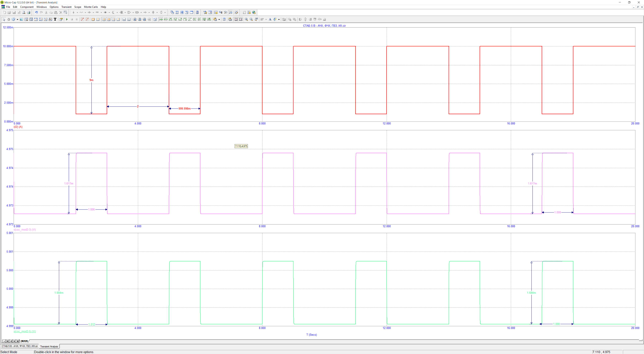Viewport: 644px width, 354px height.
Task: Select the MAIN page tab
Action: [x=24, y=341]
